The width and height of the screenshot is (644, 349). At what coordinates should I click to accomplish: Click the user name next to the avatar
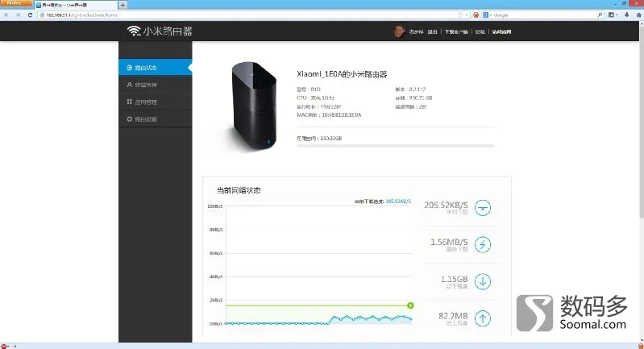click(x=416, y=31)
